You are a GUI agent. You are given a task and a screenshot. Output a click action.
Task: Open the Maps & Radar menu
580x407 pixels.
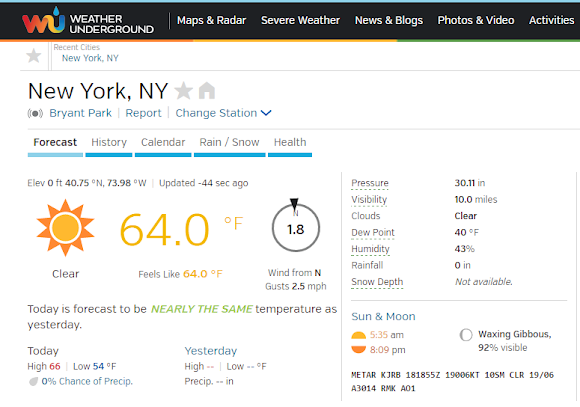tap(211, 20)
